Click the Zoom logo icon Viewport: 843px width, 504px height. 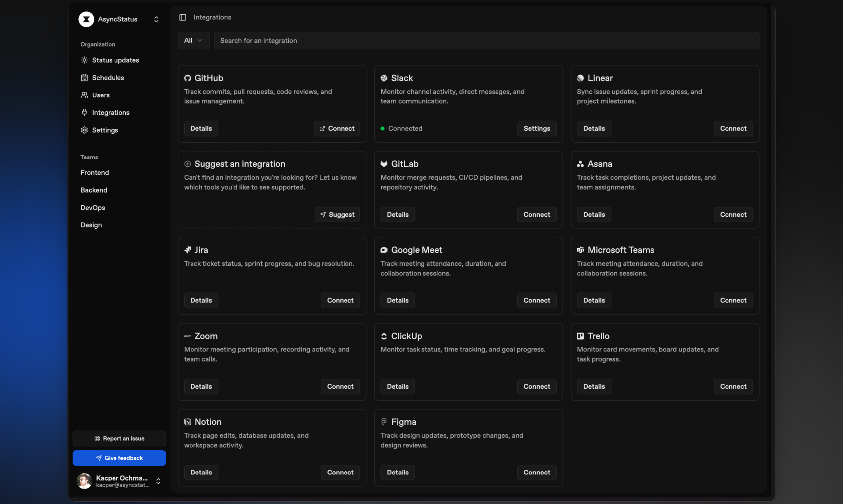click(x=187, y=336)
